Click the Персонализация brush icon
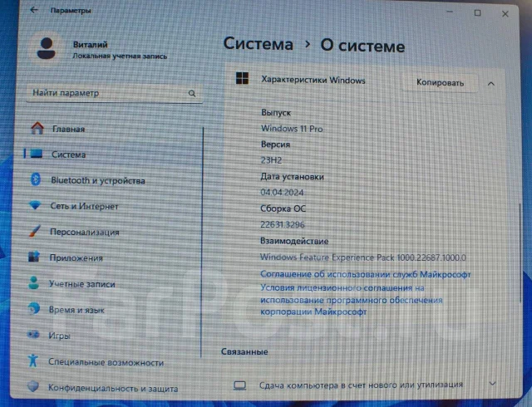532x407 pixels. [35, 231]
